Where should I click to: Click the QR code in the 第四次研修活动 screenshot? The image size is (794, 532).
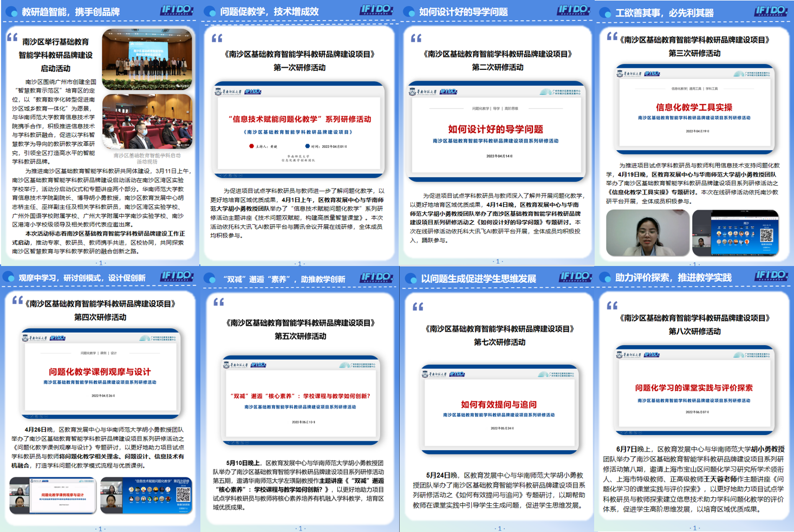click(184, 495)
